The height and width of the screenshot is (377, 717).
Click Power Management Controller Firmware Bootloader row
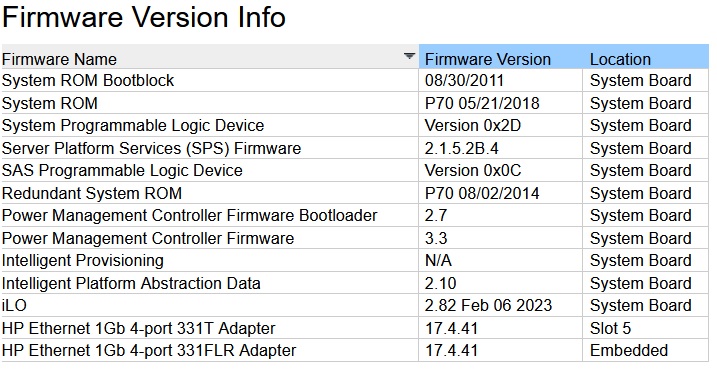(355, 215)
